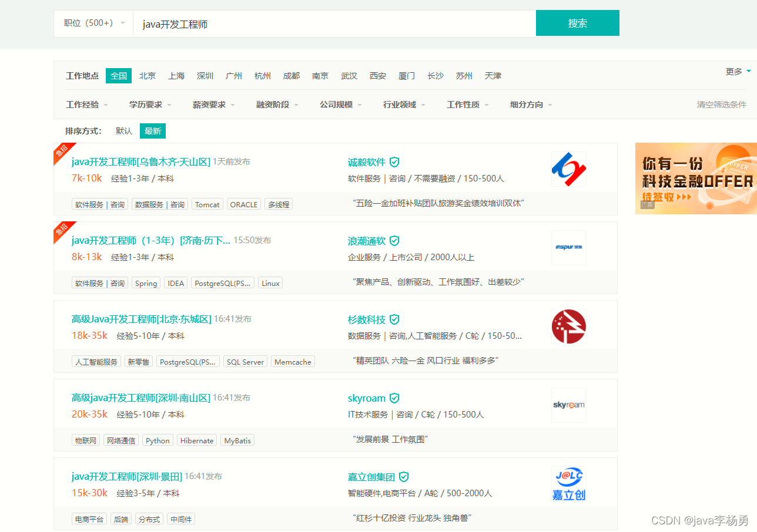Screen dimensions: 757x532
Task: Expand the 融资阶段 filter
Action: coord(277,105)
